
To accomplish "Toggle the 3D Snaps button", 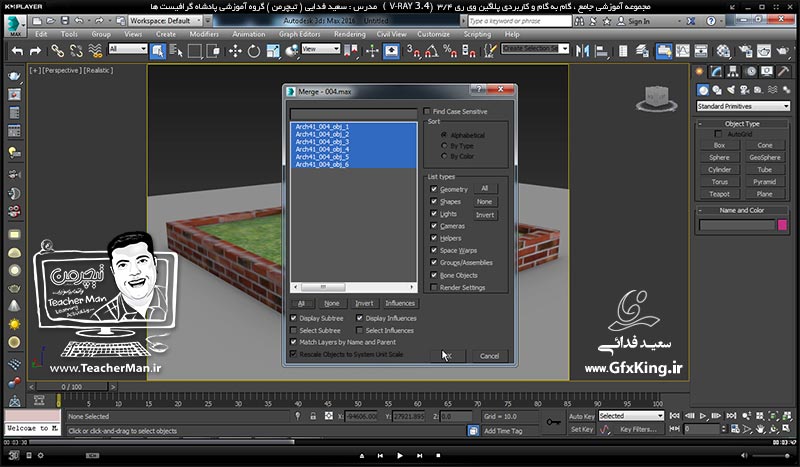I will pos(412,51).
